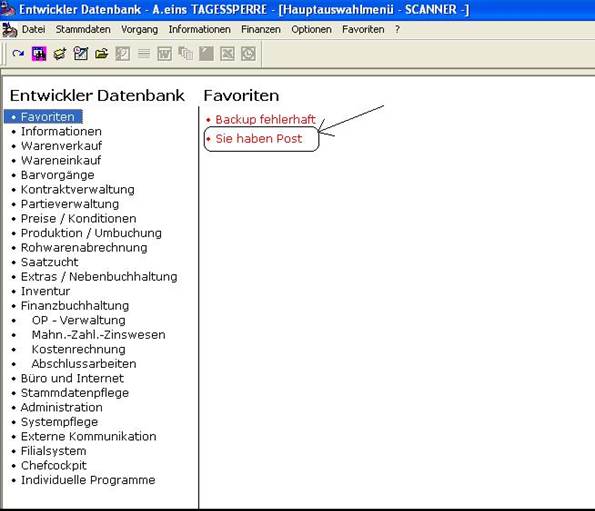Select OP - Verwaltung sub-entry
Screen dimensions: 595x511
point(79,320)
